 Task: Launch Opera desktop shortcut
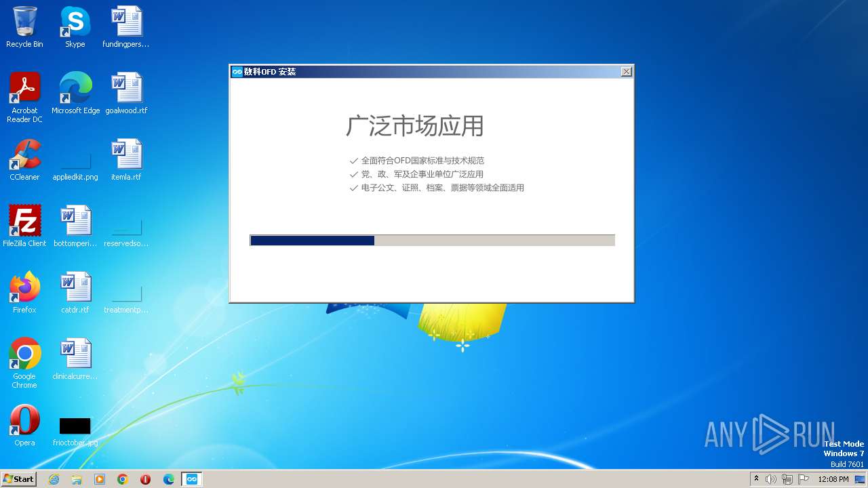[x=24, y=426]
